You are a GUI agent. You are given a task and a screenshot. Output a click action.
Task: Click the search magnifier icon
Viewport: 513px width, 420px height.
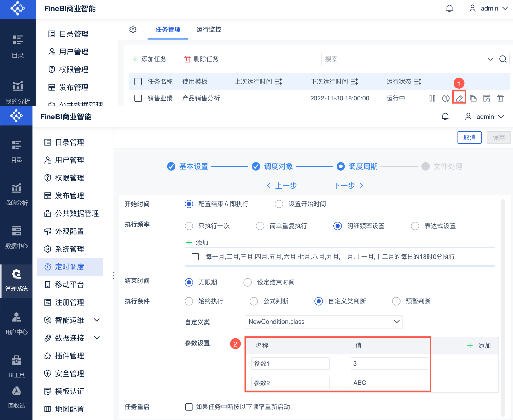[503, 59]
